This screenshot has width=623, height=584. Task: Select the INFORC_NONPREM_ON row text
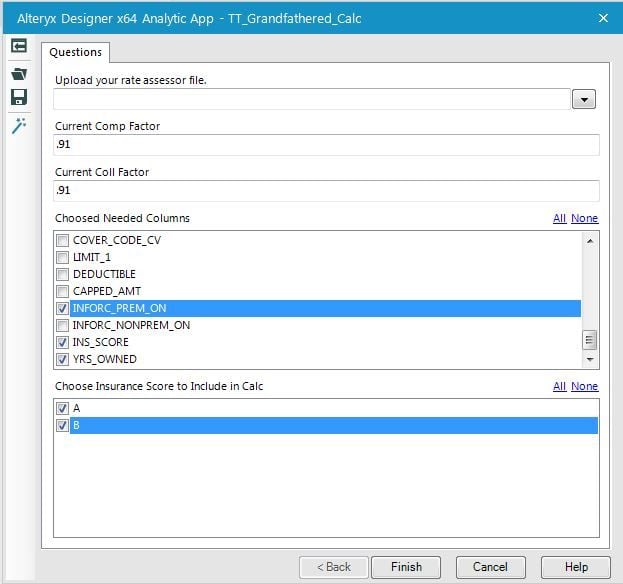click(132, 325)
